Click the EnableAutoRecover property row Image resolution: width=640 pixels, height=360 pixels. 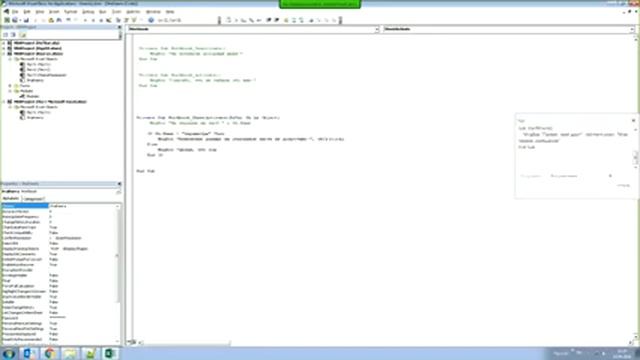[x=59, y=264]
